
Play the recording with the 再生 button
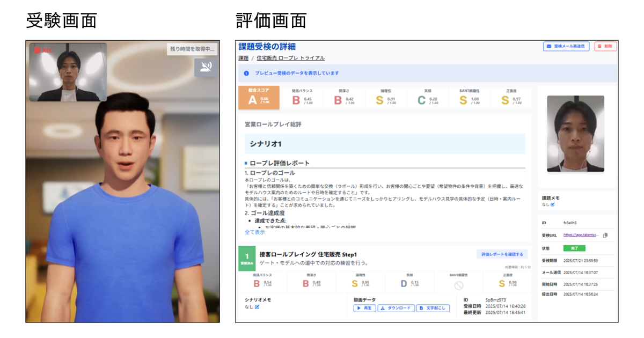(x=364, y=307)
